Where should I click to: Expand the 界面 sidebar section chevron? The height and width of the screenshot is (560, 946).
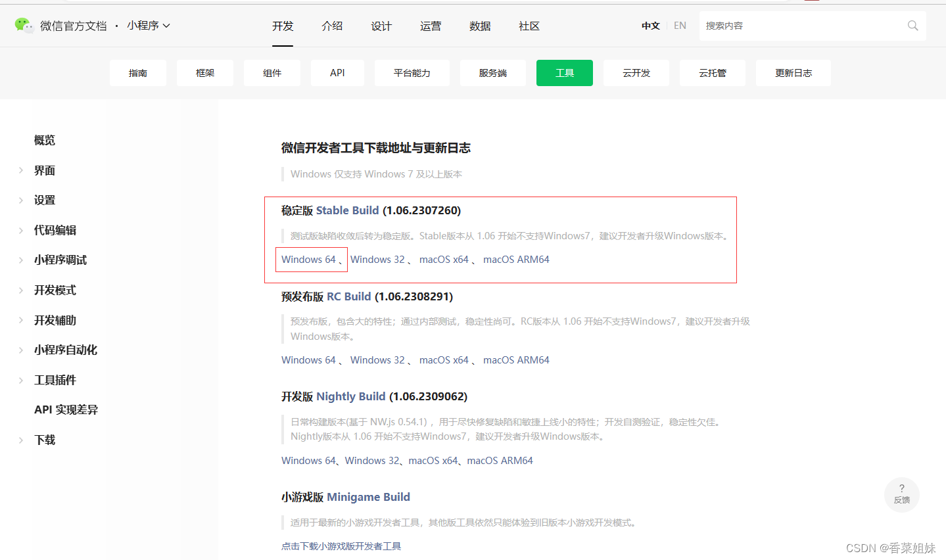click(21, 170)
